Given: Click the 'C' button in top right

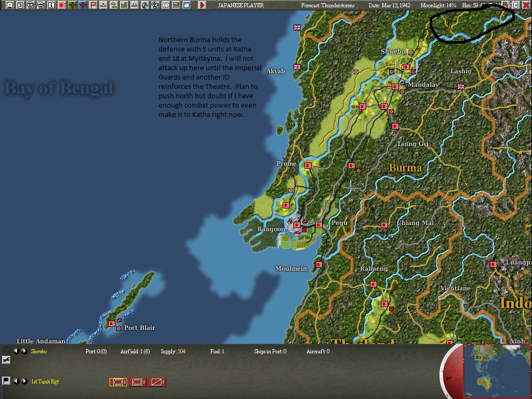Looking at the screenshot, I should [x=515, y=5].
